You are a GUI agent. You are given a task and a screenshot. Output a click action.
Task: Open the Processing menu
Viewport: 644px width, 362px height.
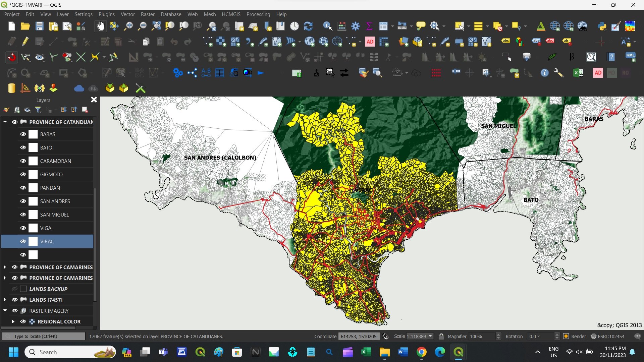(x=258, y=14)
